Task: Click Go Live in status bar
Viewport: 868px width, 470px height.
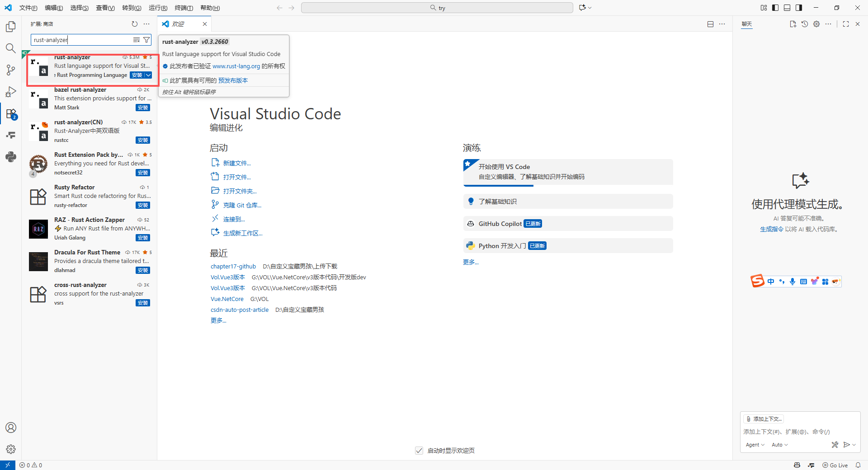Action: (835, 465)
